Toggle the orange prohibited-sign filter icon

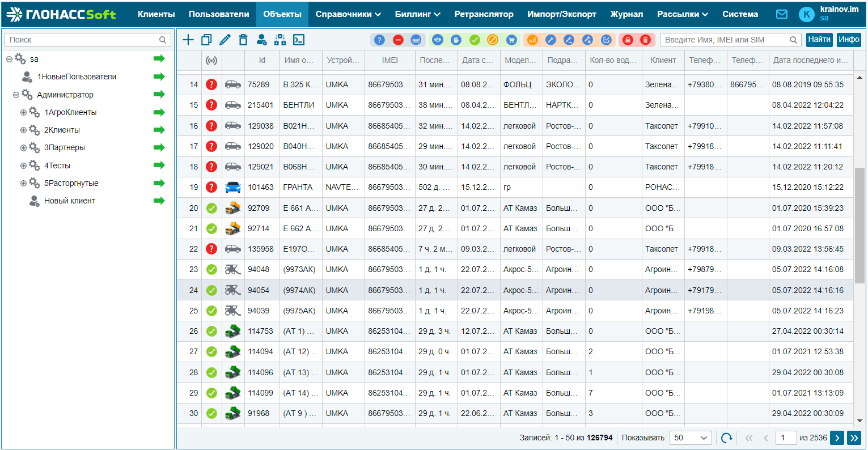click(x=493, y=40)
